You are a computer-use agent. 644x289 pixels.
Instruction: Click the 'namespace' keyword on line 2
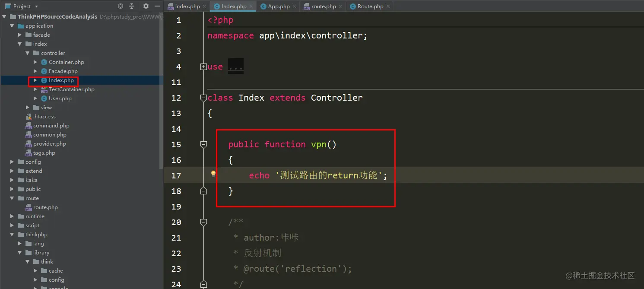tap(231, 35)
